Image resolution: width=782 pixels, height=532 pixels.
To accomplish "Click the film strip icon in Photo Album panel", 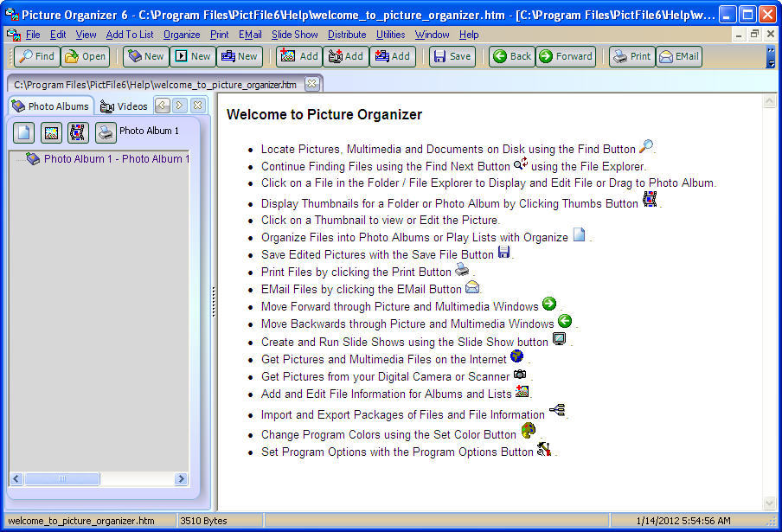I will (x=77, y=131).
